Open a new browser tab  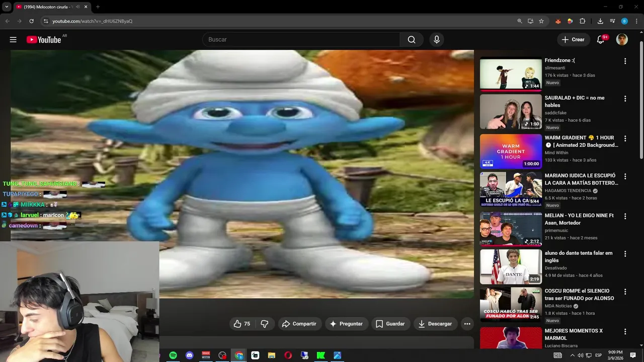tap(98, 7)
